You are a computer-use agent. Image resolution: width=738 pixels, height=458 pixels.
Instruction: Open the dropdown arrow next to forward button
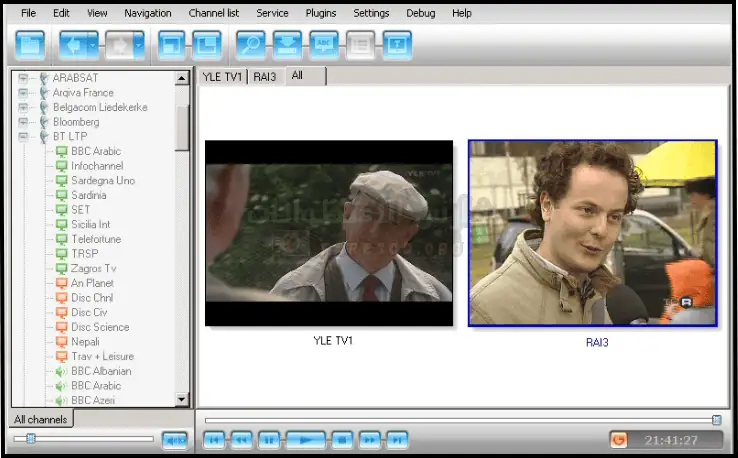pyautogui.click(x=138, y=46)
